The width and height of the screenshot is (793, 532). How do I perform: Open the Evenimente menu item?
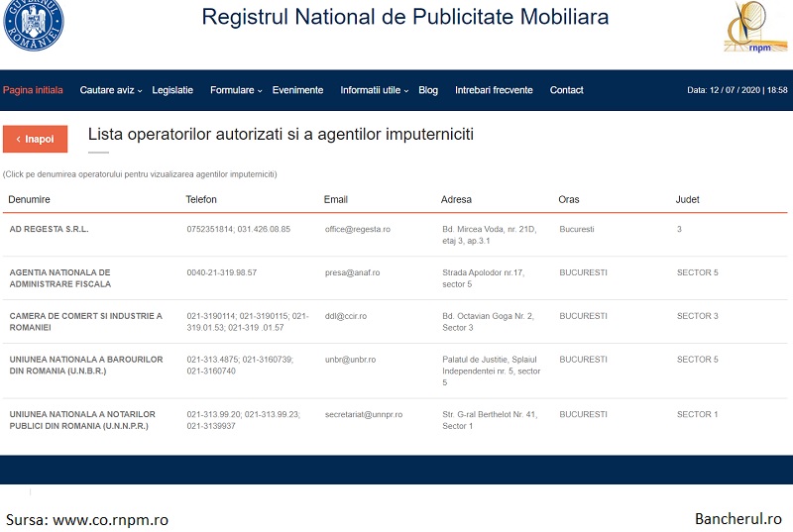[x=298, y=90]
